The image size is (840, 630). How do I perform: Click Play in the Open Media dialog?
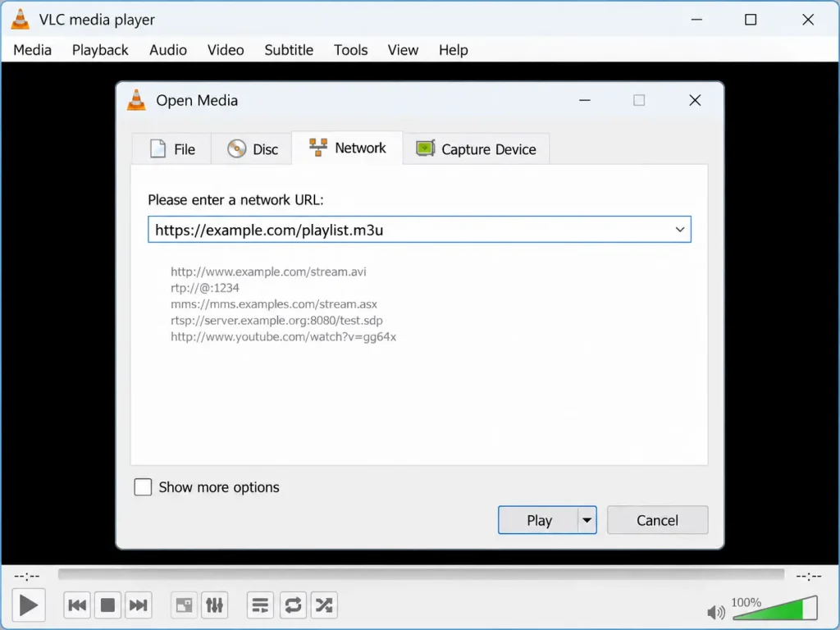pyautogui.click(x=538, y=520)
